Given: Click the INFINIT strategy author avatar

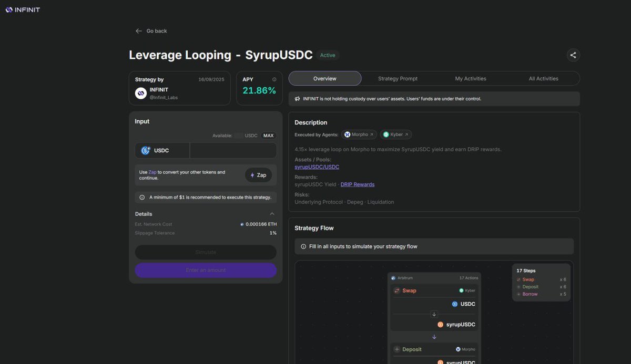Looking at the screenshot, I should click(x=141, y=93).
